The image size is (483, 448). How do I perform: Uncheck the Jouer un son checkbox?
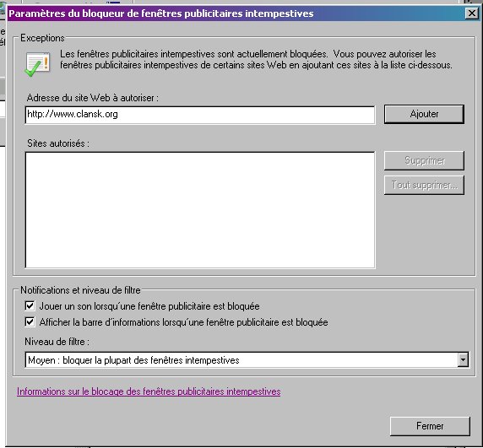point(30,306)
